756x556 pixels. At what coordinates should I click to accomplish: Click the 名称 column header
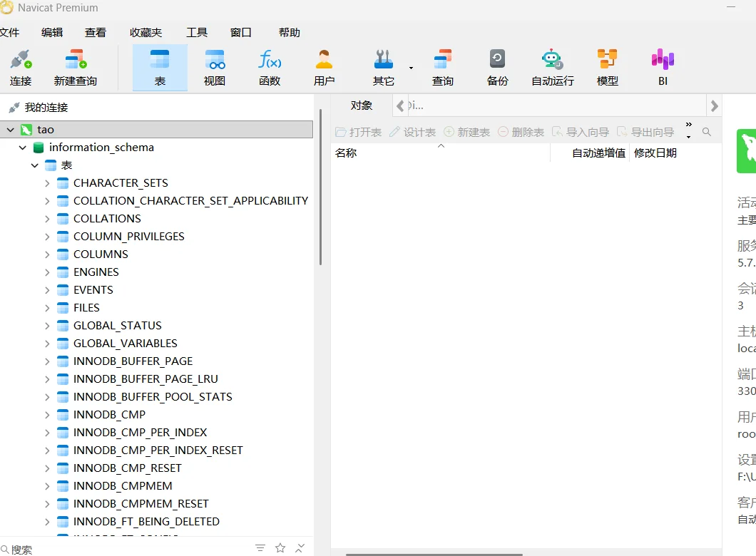point(347,153)
